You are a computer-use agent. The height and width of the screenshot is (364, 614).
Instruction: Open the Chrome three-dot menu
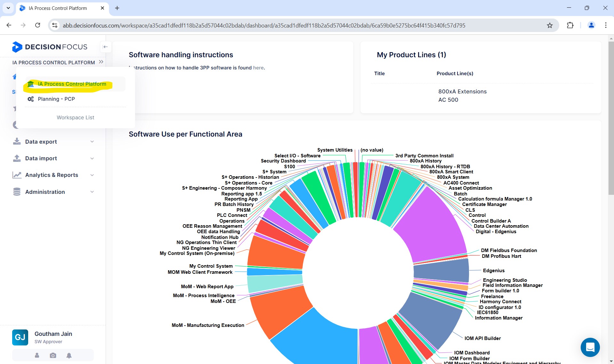tap(606, 25)
